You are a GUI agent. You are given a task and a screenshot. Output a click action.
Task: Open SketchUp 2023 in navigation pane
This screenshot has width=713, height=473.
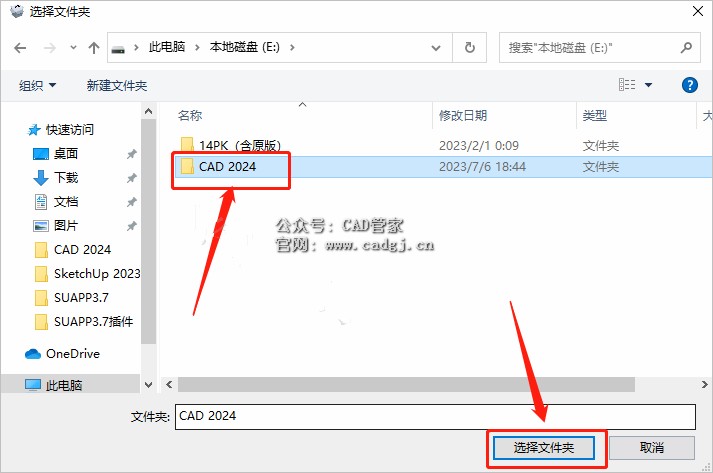(x=97, y=274)
